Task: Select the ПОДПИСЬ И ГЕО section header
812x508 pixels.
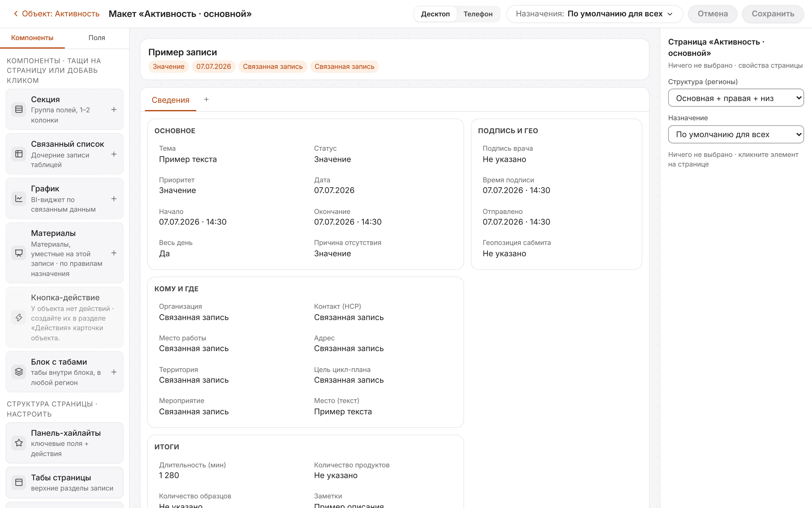Action: [508, 131]
